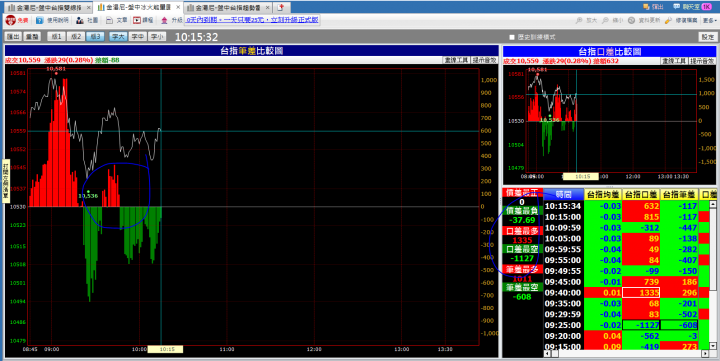
Task: Click the 彈出 pop-out window icon
Action: 646,6
